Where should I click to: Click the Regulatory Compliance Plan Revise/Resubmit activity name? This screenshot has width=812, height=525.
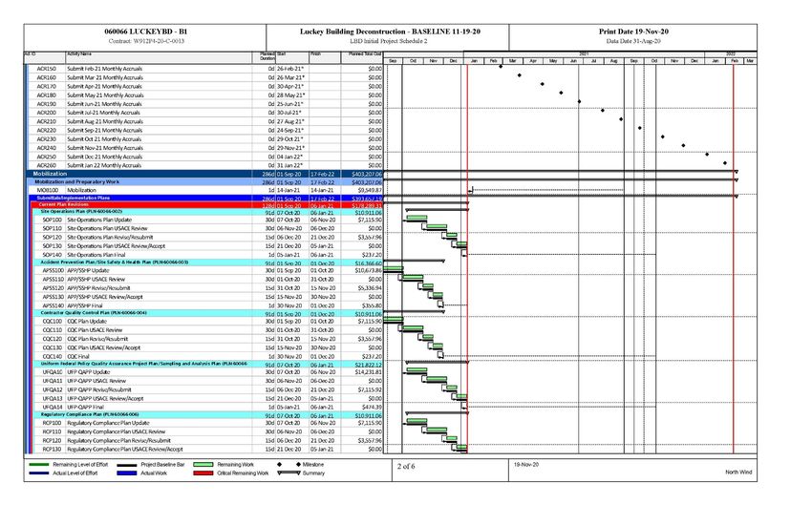click(118, 441)
